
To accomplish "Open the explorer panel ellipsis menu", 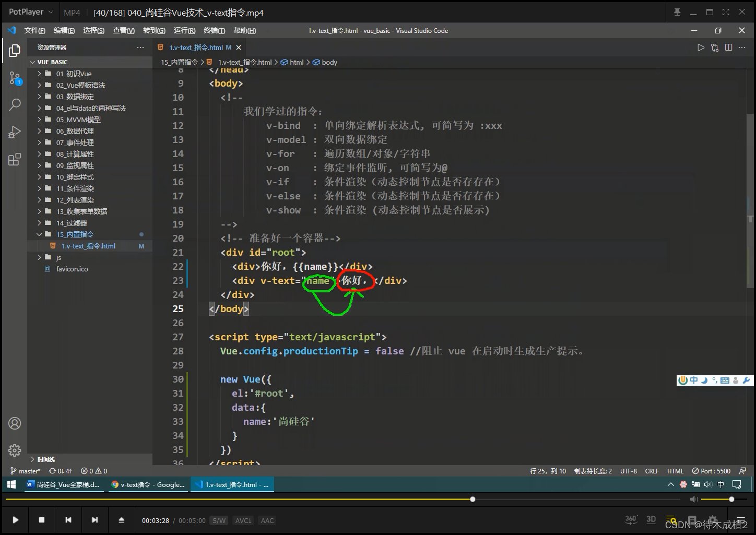I will coord(140,47).
